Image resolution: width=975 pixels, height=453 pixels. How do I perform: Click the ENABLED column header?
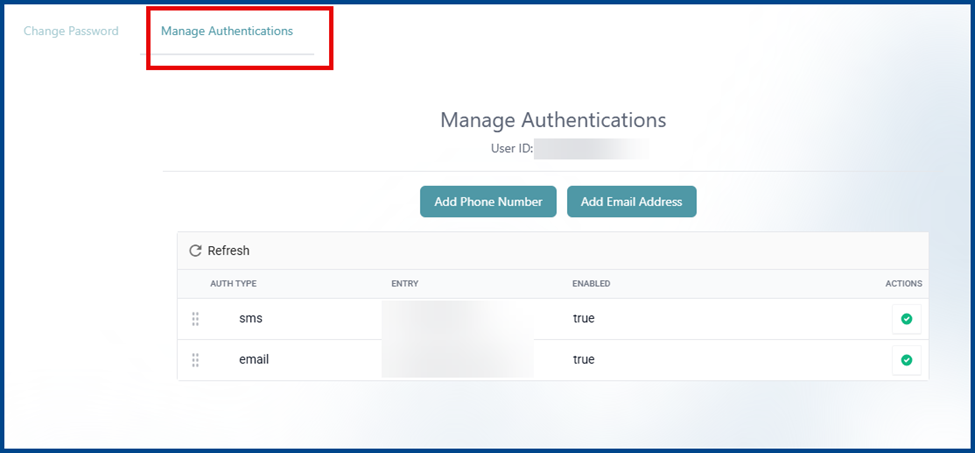pyautogui.click(x=591, y=284)
